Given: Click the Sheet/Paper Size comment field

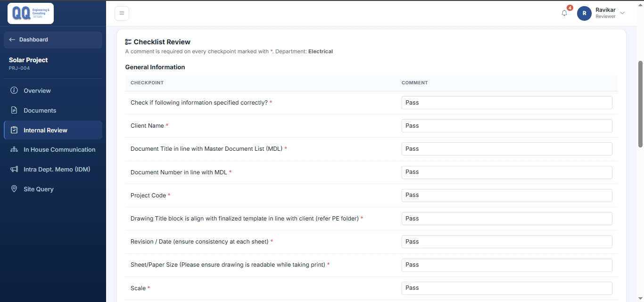Looking at the screenshot, I should [507, 265].
